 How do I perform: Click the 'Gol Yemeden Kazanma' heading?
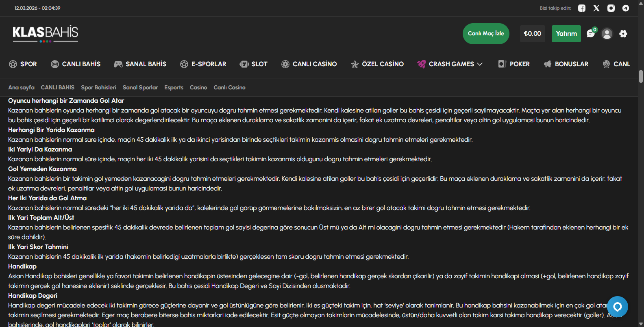click(42, 169)
